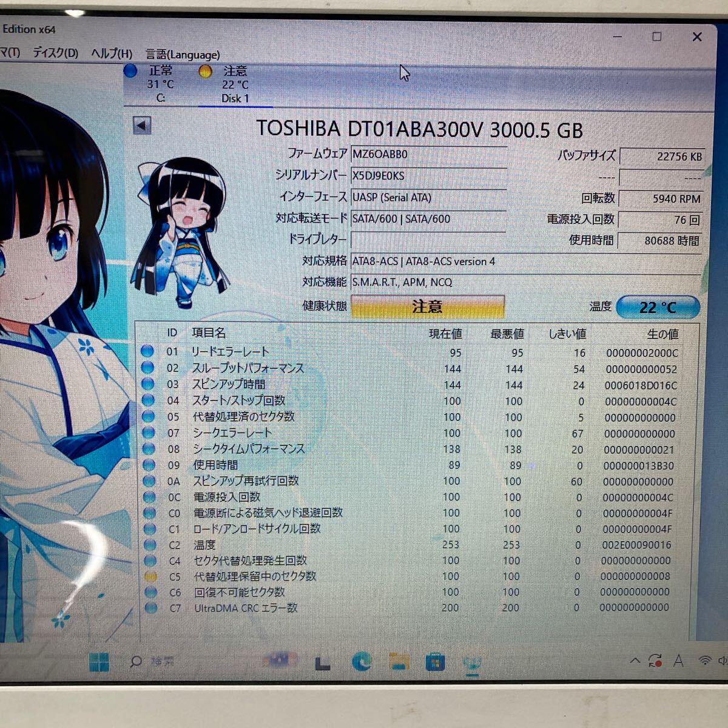The height and width of the screenshot is (728, 728).
Task: Click status icon for 07 シークエラーレート
Action: point(149,433)
